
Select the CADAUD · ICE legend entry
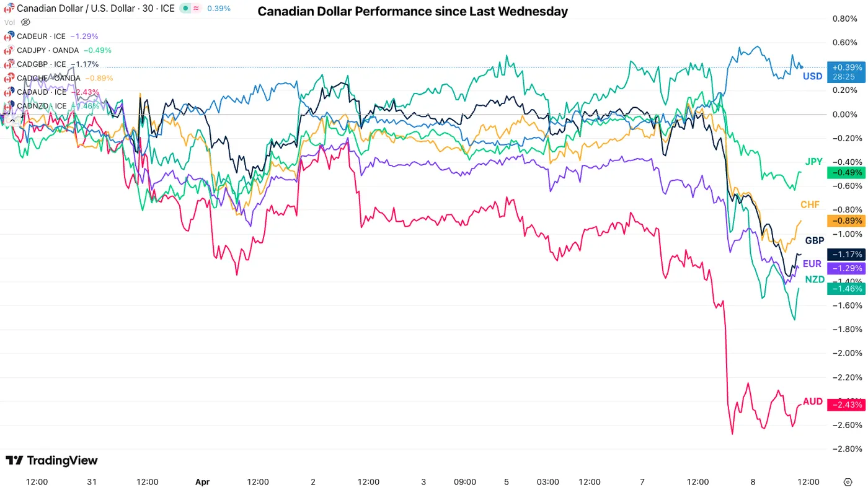pyautogui.click(x=42, y=92)
